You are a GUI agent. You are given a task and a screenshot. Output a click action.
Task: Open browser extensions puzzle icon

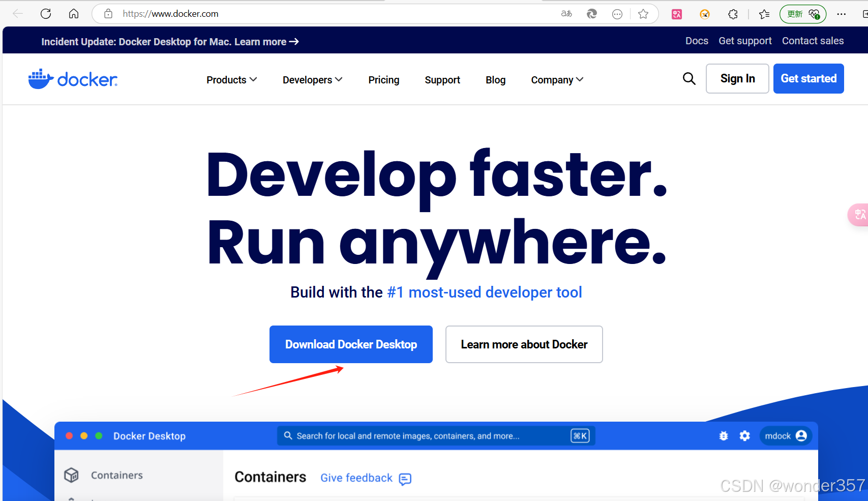pos(733,14)
